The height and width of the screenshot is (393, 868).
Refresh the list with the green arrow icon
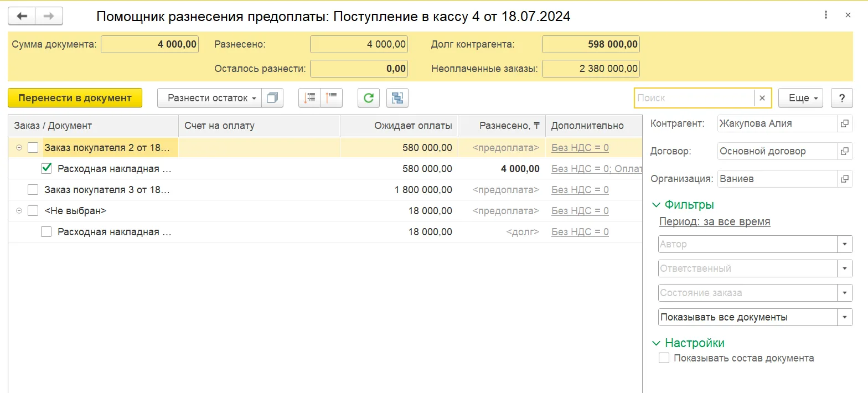(368, 98)
